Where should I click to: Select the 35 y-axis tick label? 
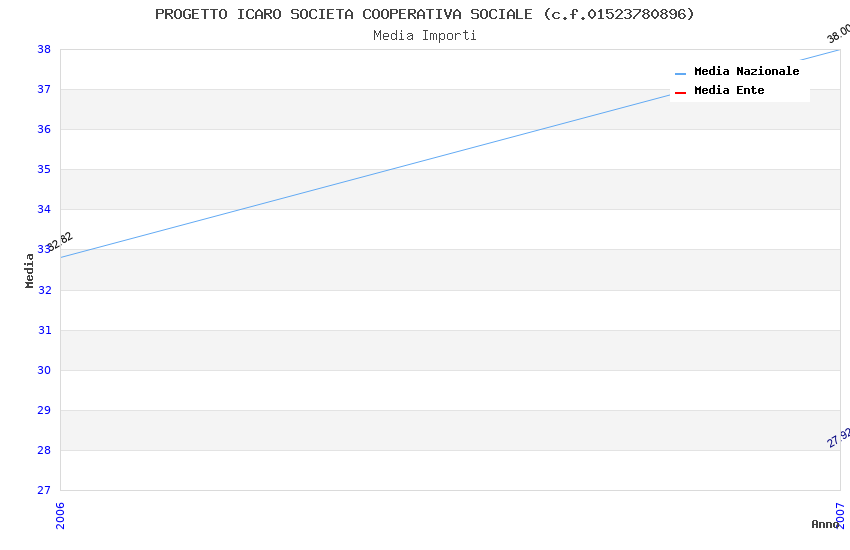(44, 169)
